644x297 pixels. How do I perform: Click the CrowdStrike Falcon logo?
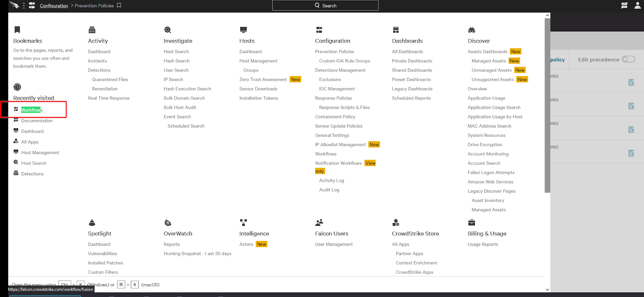[14, 5]
